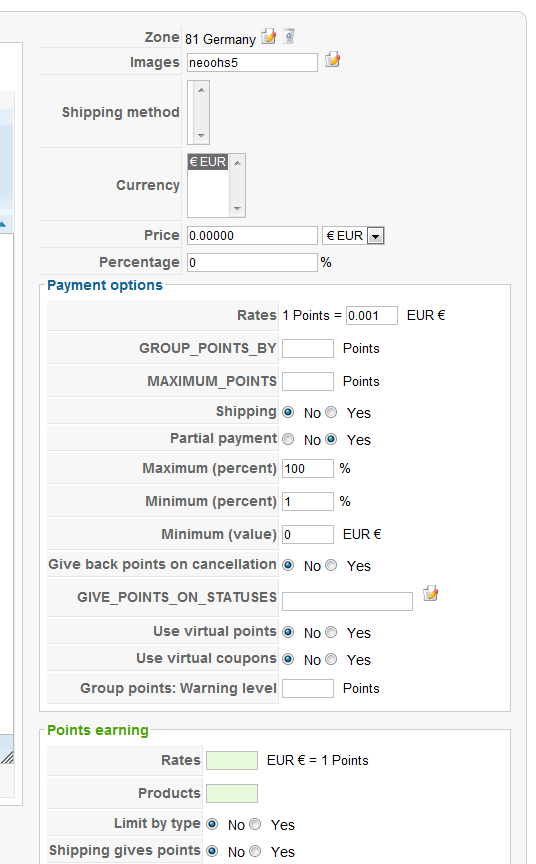
Task: Click edit icon next to GIVE_POINTS_ON_STATUSES
Action: click(430, 594)
